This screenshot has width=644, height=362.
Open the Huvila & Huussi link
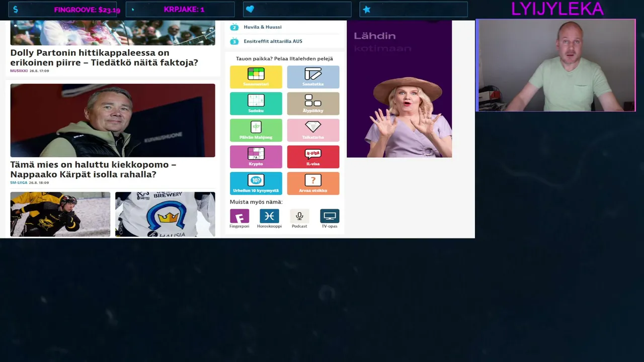(x=263, y=27)
